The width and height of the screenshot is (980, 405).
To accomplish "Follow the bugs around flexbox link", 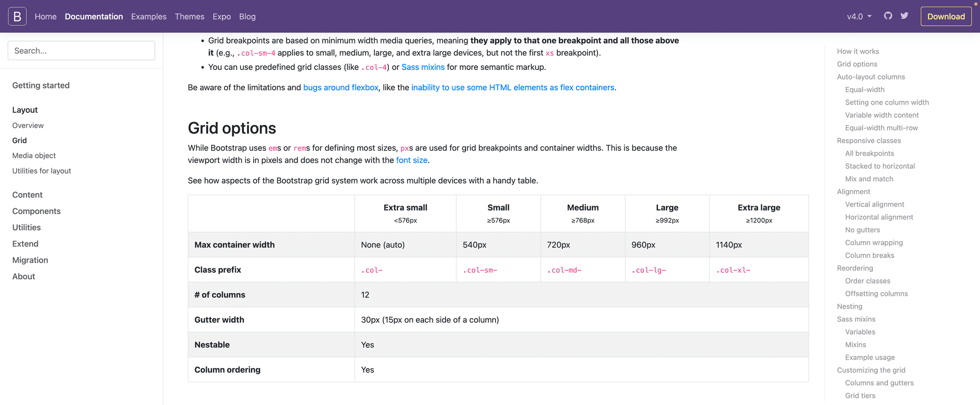I will (341, 87).
